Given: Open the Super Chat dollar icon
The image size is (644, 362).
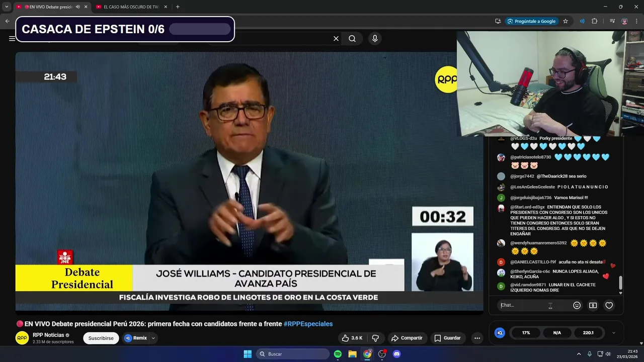Looking at the screenshot, I should tap(593, 305).
